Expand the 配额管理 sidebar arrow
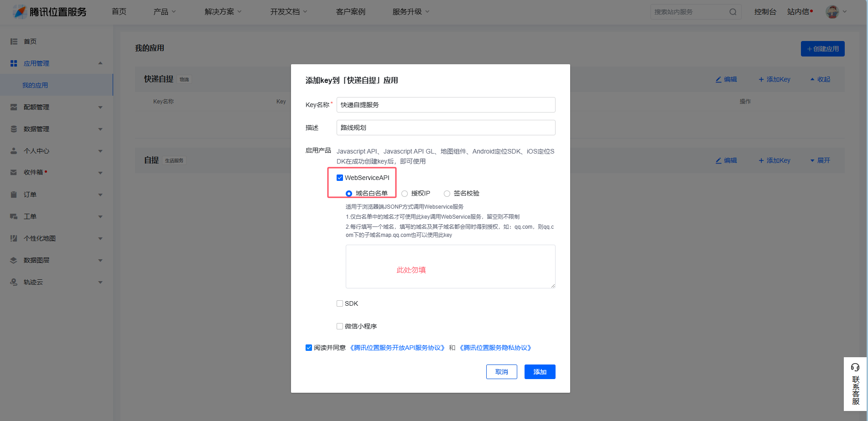This screenshot has height=421, width=868. click(100, 107)
